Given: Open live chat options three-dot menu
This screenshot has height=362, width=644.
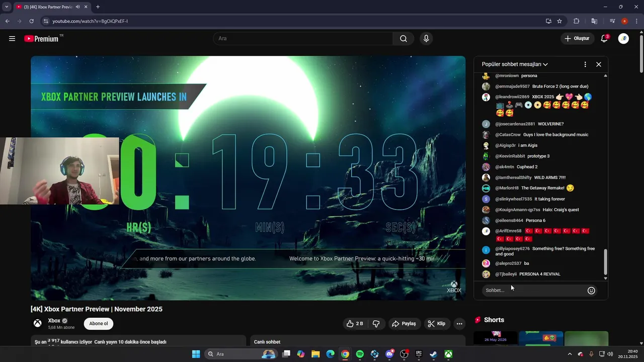Looking at the screenshot, I should 585,64.
